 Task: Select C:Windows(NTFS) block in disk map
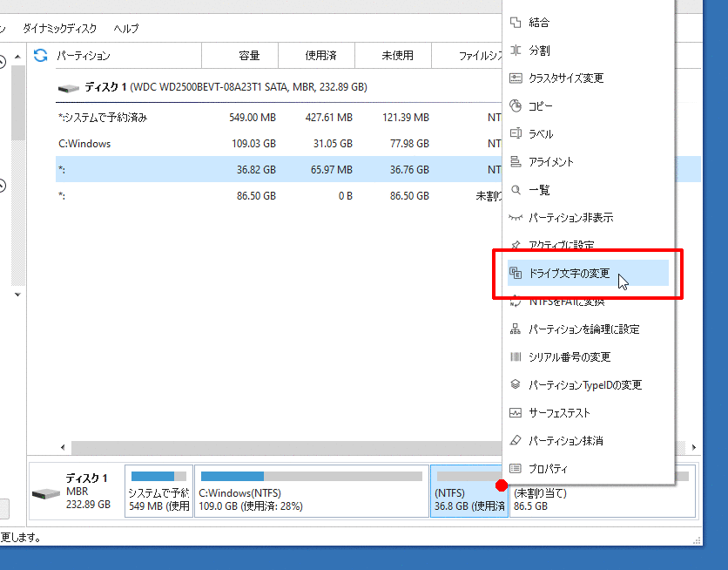click(x=311, y=492)
